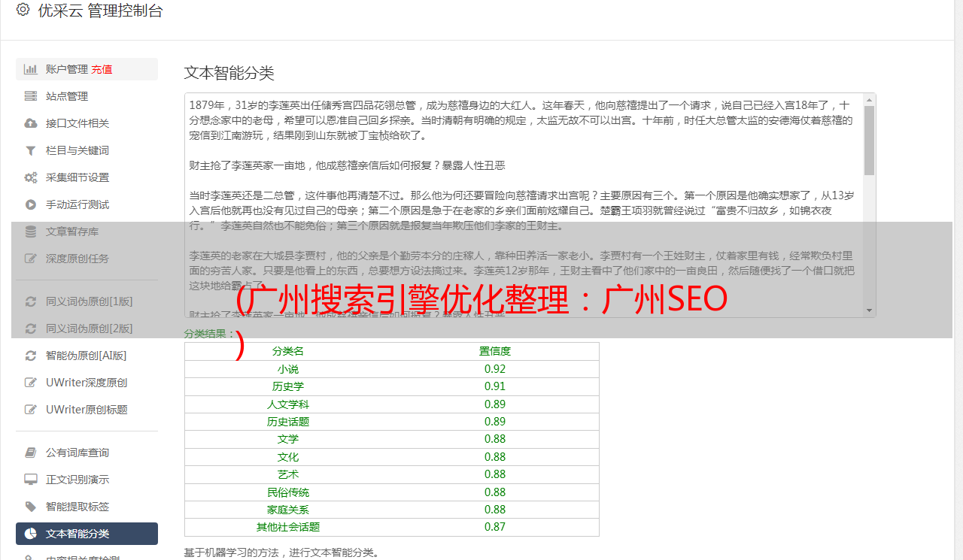The height and width of the screenshot is (560, 963).
Task: Click the 家庭关系 category cell
Action: 288,510
